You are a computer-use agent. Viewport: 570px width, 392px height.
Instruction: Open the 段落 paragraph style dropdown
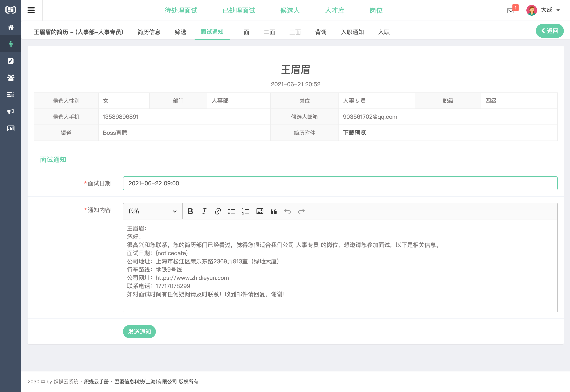point(152,211)
